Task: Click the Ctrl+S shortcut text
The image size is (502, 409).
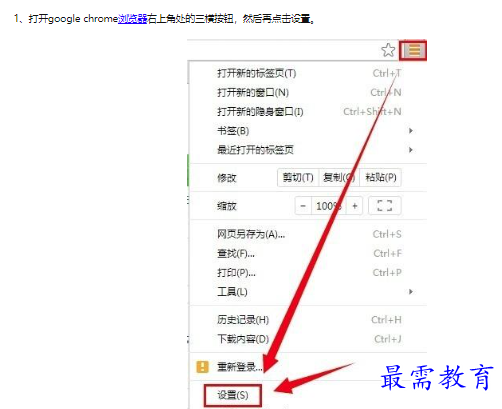Action: point(387,234)
